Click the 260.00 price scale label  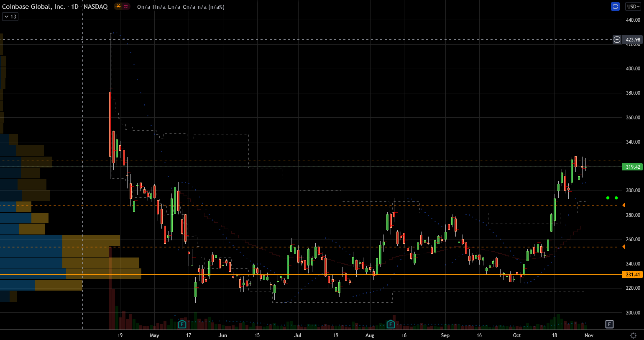(633, 240)
